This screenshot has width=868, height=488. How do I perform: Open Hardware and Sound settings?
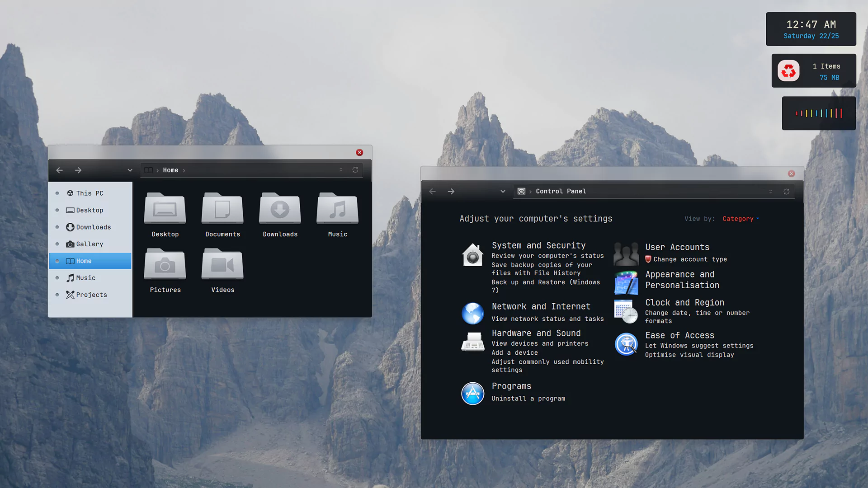[536, 333]
